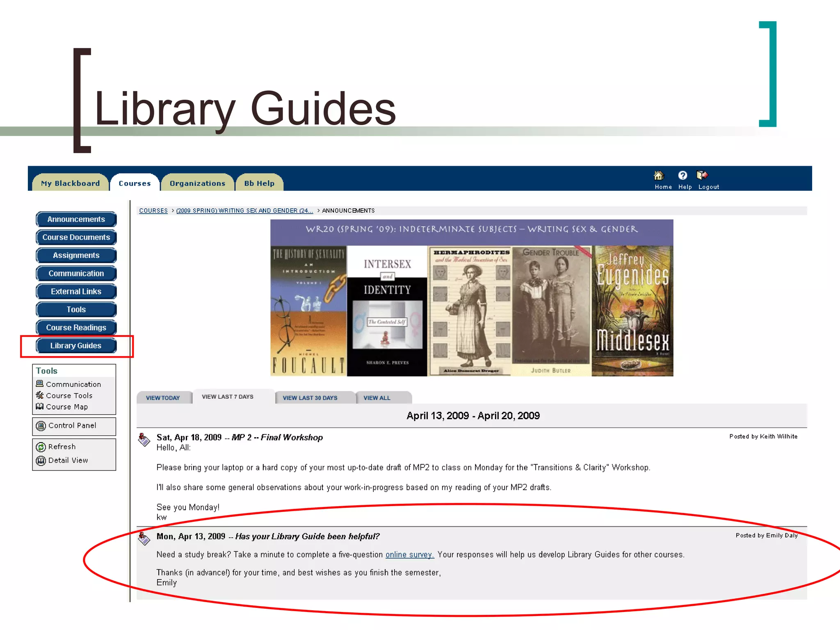Open Course Readings in the sidebar

(76, 328)
